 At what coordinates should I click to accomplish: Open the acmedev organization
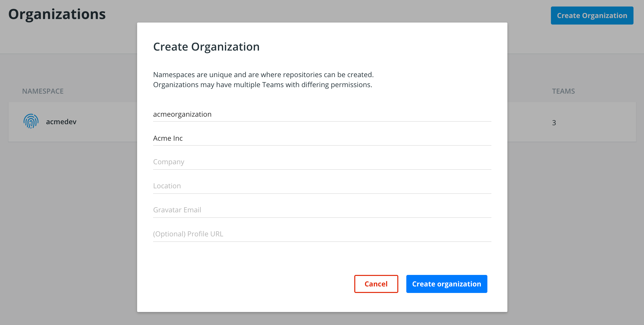61,122
